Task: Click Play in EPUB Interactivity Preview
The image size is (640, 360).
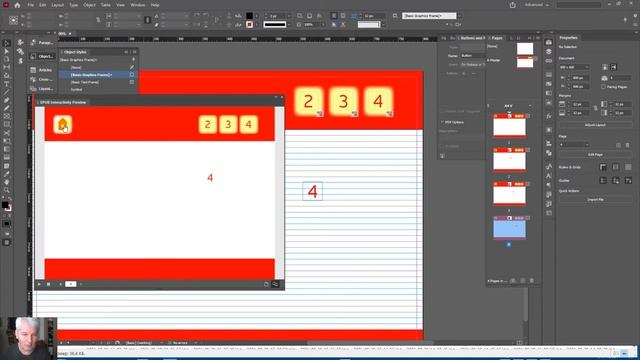Action: pos(39,284)
